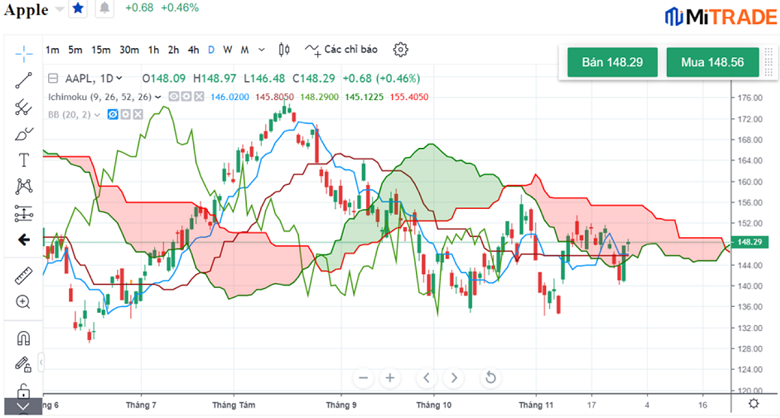The height and width of the screenshot is (418, 780).
Task: Open price axis settings gear bottom-right
Action: (x=754, y=404)
